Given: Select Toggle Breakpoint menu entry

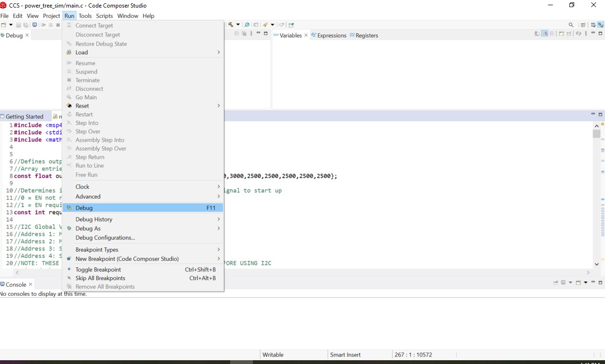Looking at the screenshot, I should (x=98, y=270).
